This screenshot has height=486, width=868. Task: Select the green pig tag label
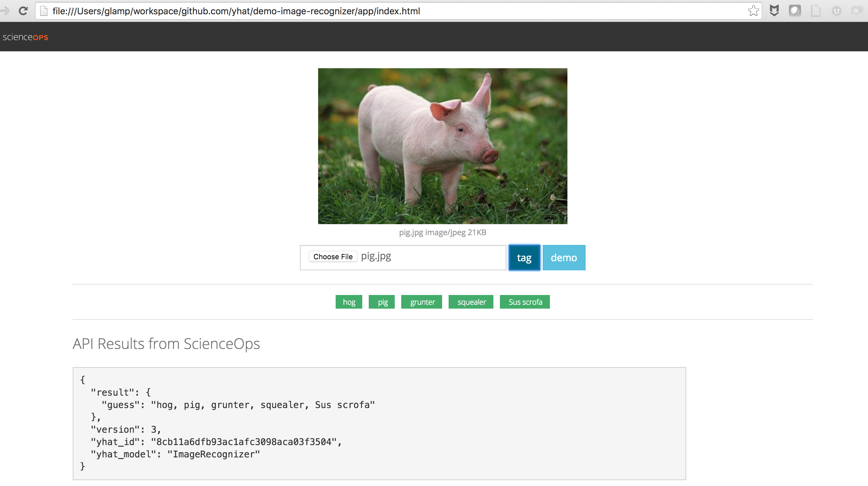(381, 302)
